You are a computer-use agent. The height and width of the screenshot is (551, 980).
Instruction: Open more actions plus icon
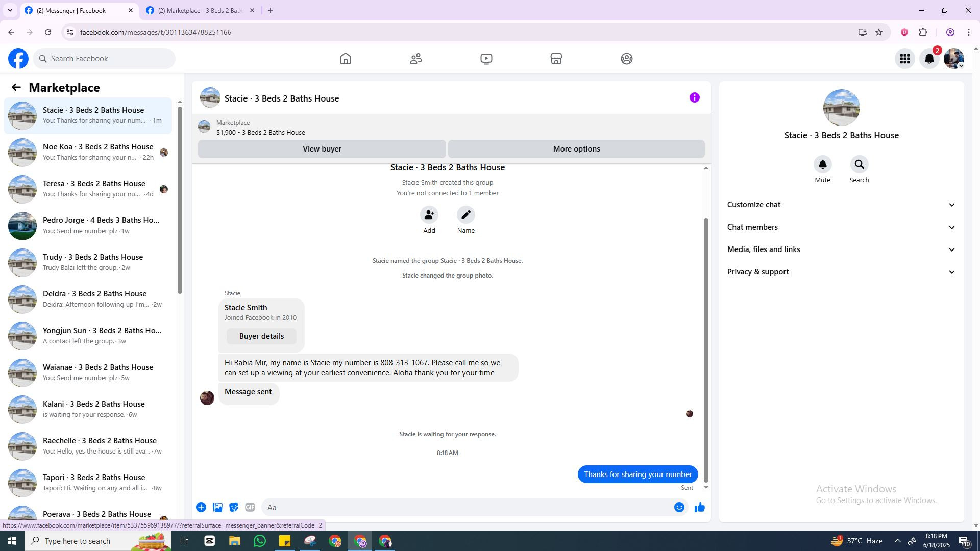point(201,507)
